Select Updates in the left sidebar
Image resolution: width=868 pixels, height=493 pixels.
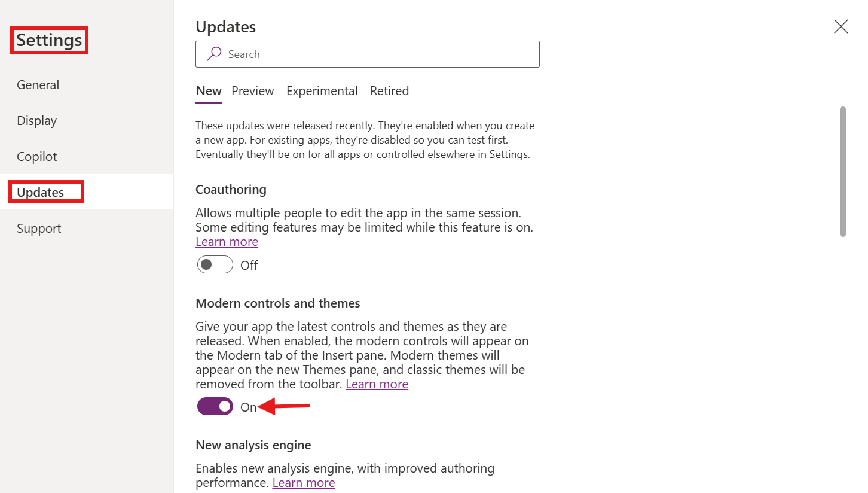(x=40, y=193)
